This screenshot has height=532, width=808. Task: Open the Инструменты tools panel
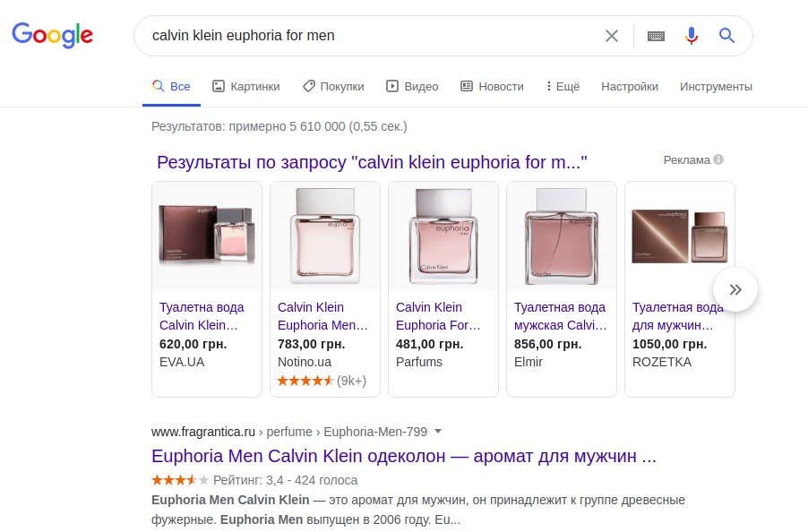716,87
